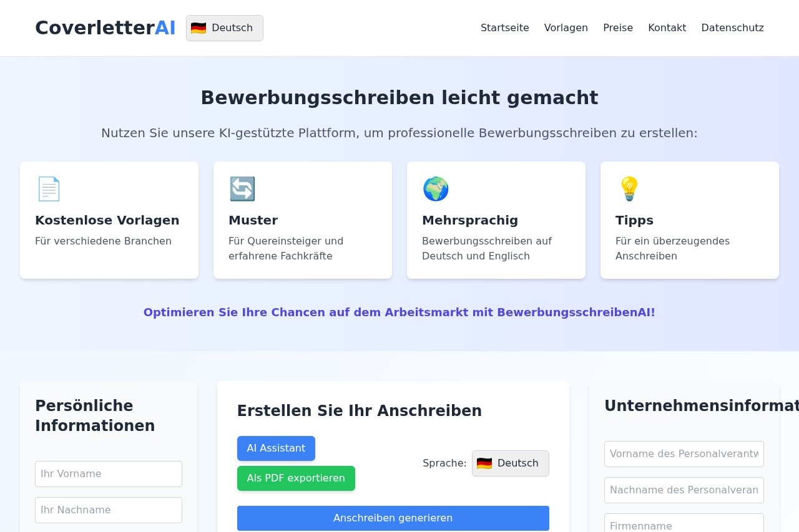Open the Datenschutz page
The width and height of the screenshot is (799, 532).
tap(732, 27)
